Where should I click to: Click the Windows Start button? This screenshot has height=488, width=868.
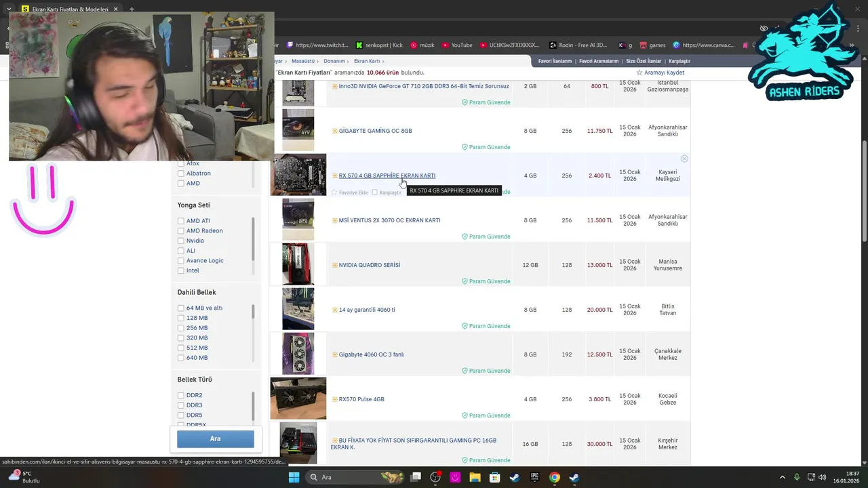tap(294, 477)
